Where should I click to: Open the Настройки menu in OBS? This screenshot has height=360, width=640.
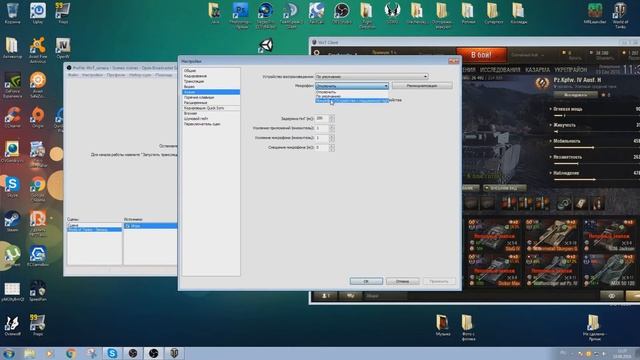click(x=92, y=75)
